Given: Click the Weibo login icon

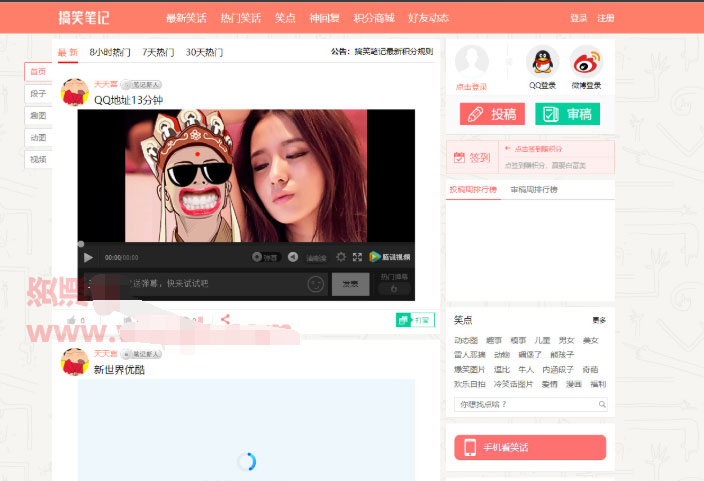Looking at the screenshot, I should pyautogui.click(x=585, y=63).
